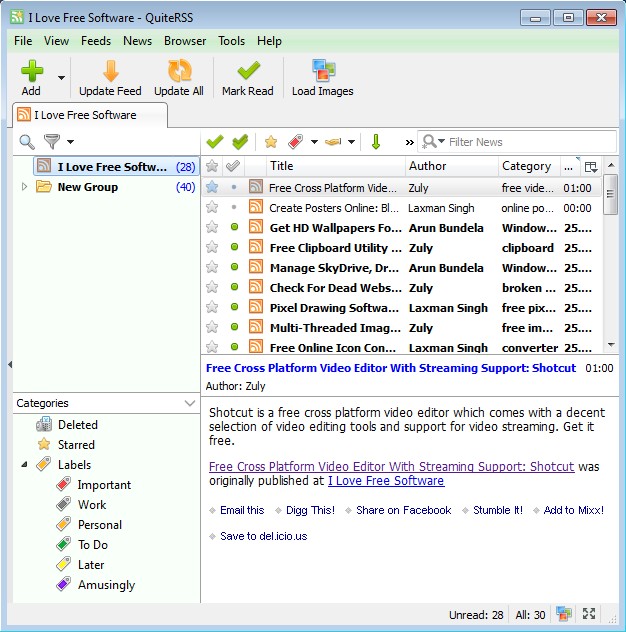The image size is (626, 632).
Task: Collapse the Labels tree node
Action: coord(25,465)
